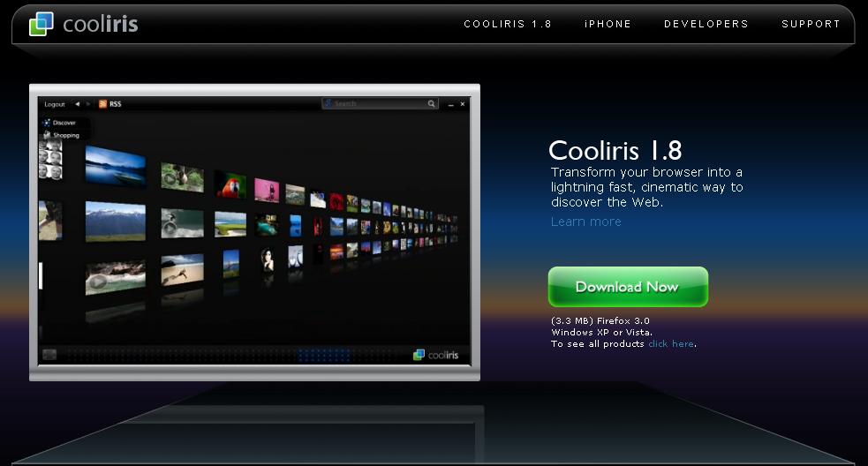The height and width of the screenshot is (466, 868).
Task: Click the blue highlighted section of the bottom scrubber
Action: pos(324,355)
